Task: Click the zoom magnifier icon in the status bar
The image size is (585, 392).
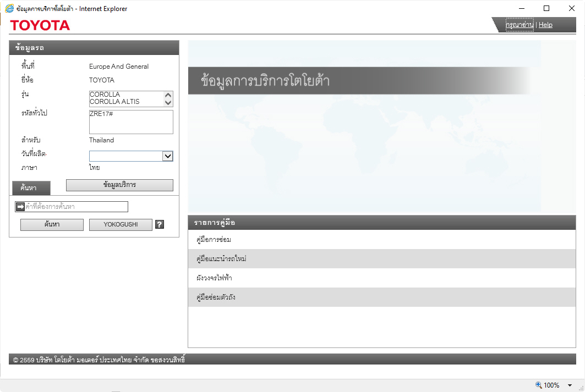Action: point(538,385)
